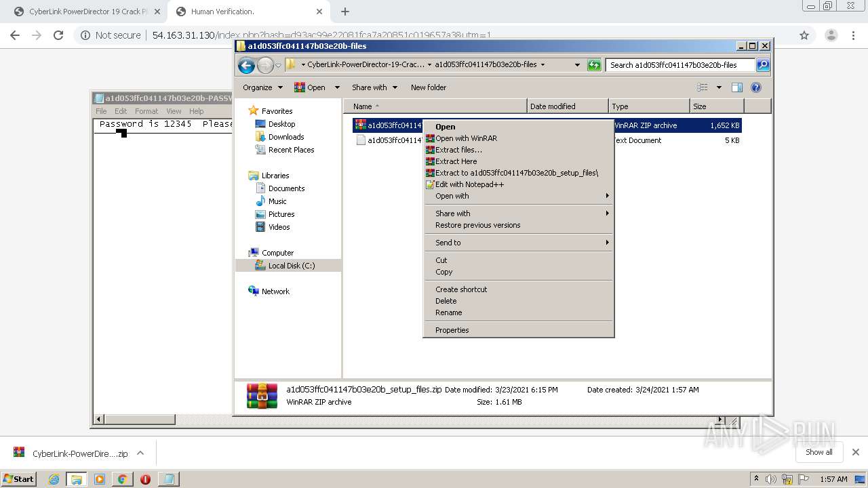Open the view options dropdown arrow

(719, 87)
